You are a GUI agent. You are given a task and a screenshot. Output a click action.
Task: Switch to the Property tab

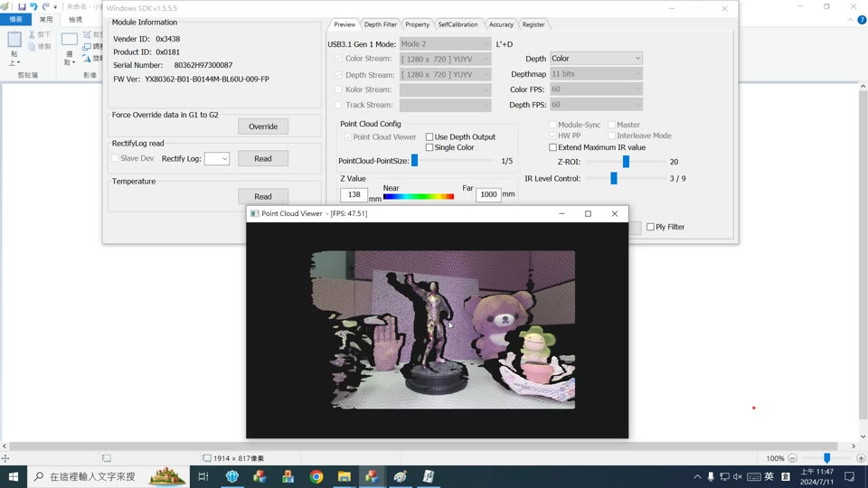417,24
